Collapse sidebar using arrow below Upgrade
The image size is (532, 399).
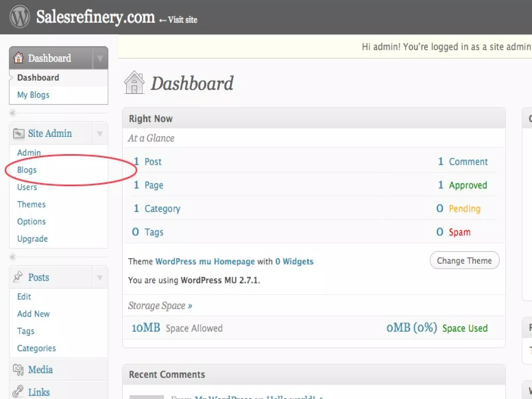tap(12, 257)
